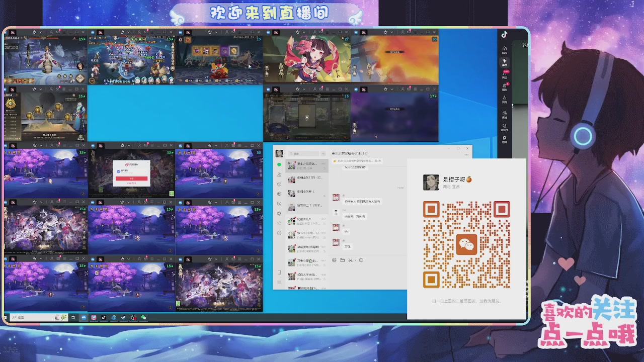Open Steam from the taskbar
The image size is (644, 362).
click(123, 317)
